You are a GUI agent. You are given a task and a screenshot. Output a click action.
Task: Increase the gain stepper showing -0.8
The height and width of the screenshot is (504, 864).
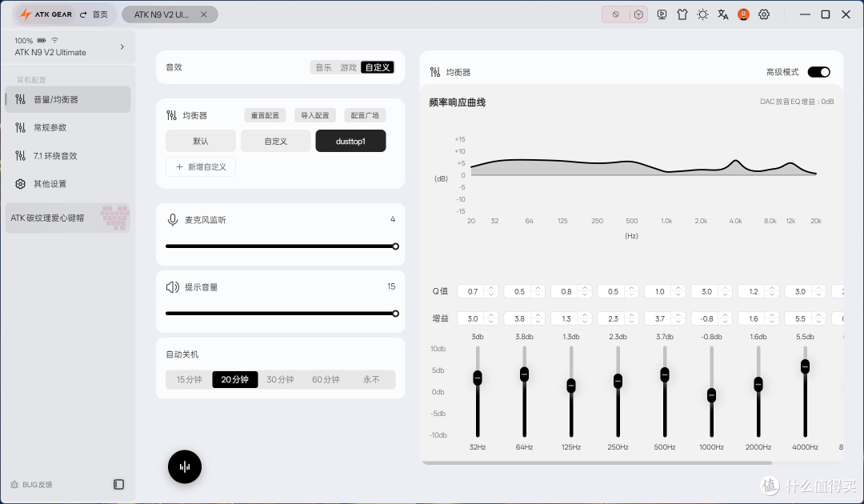click(725, 315)
